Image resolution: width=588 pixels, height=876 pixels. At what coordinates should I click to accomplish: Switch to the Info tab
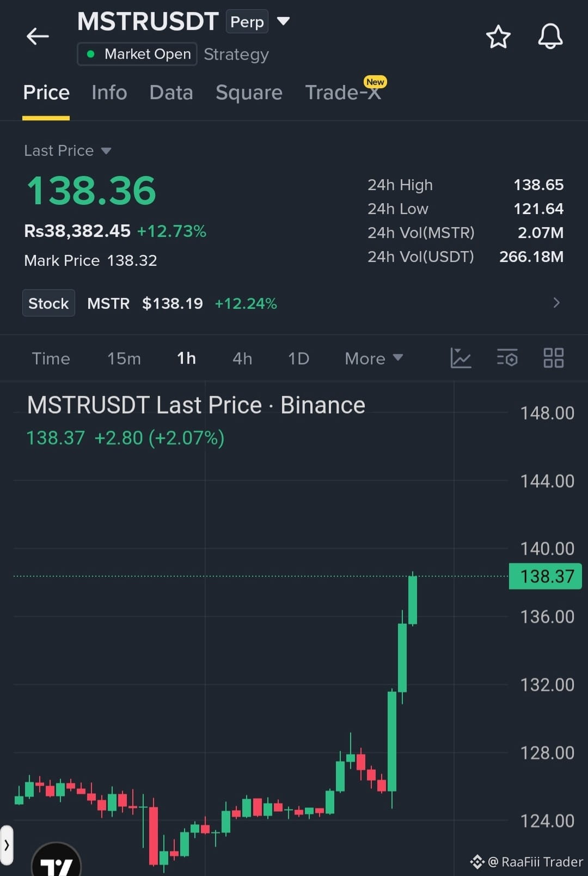[109, 93]
